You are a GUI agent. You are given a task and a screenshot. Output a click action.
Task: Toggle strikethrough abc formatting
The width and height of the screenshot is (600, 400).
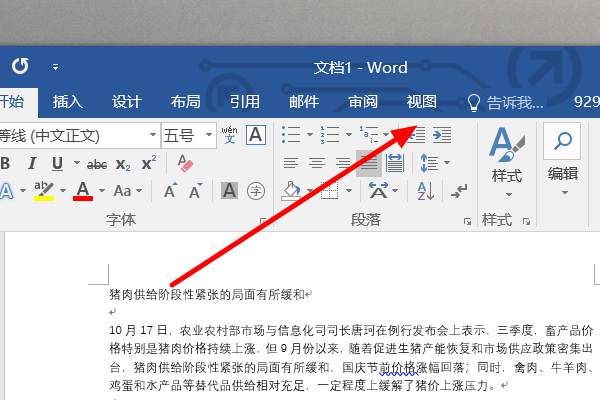(x=96, y=165)
